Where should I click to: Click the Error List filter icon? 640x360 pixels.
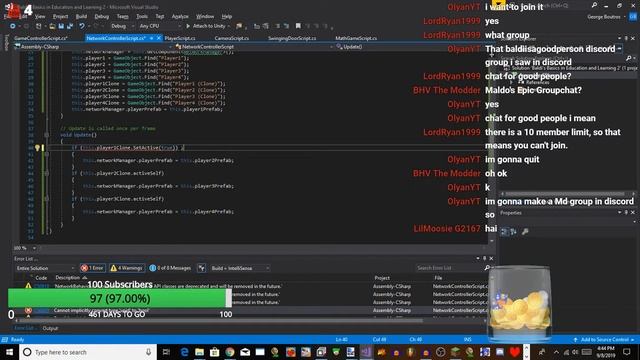pyautogui.click(x=202, y=268)
